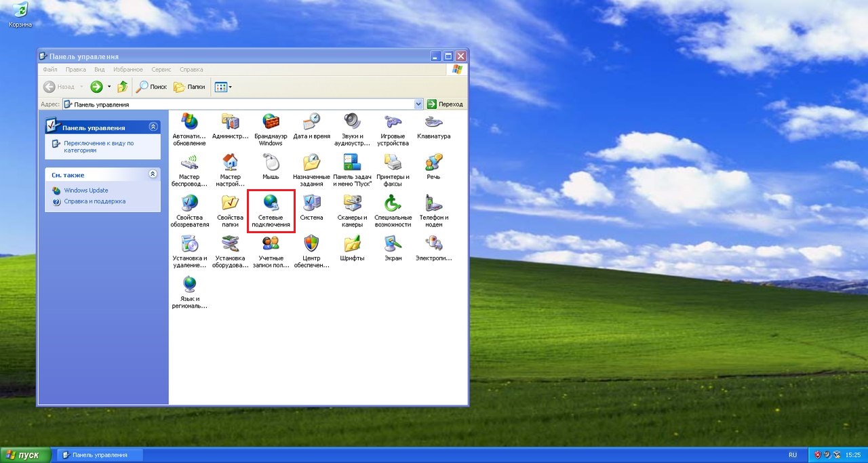
Task: Click the Назад back button
Action: (59, 87)
